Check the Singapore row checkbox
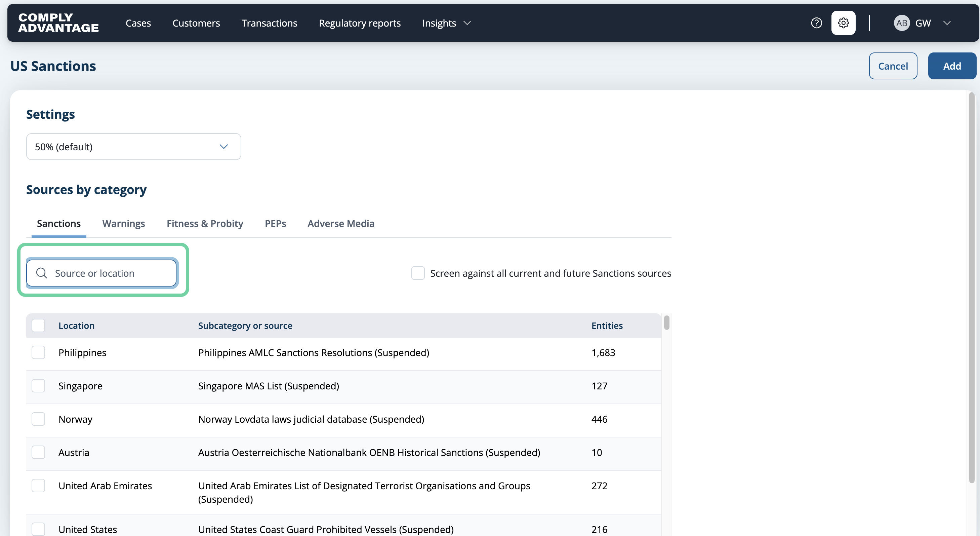Image resolution: width=980 pixels, height=536 pixels. click(38, 386)
